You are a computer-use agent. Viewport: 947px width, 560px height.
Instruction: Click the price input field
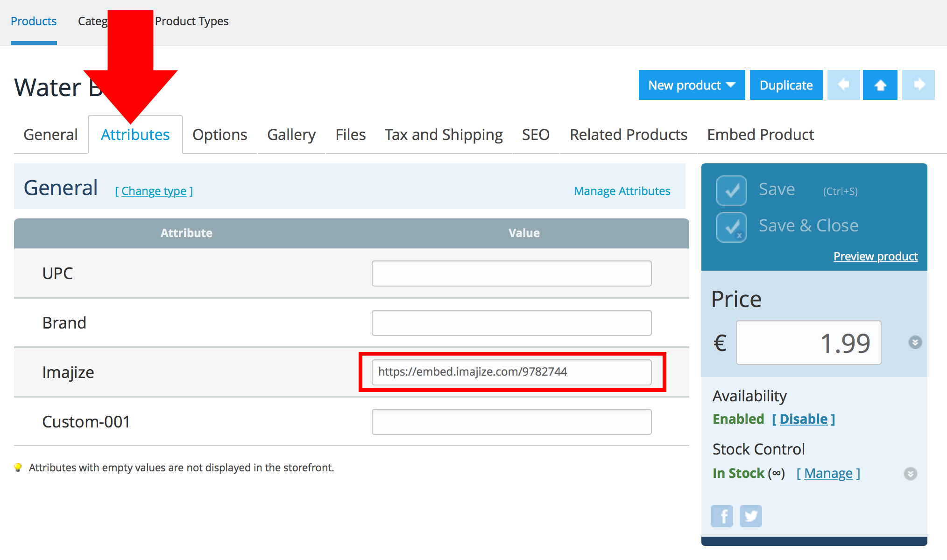808,343
